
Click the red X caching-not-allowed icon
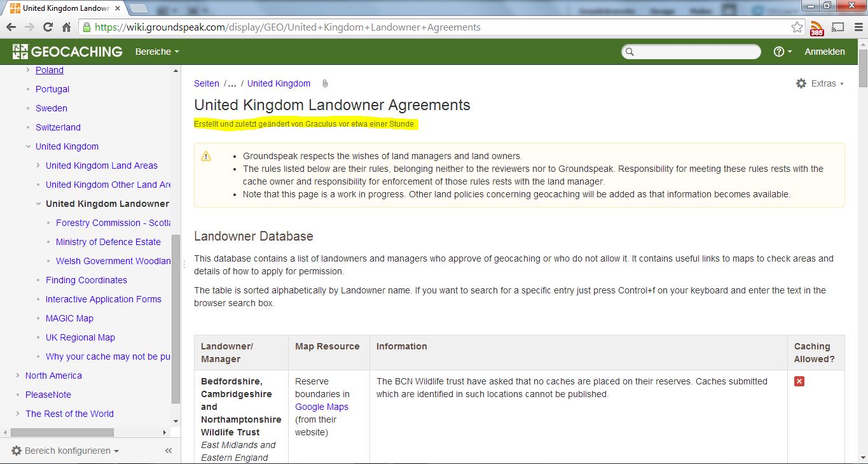(x=799, y=381)
